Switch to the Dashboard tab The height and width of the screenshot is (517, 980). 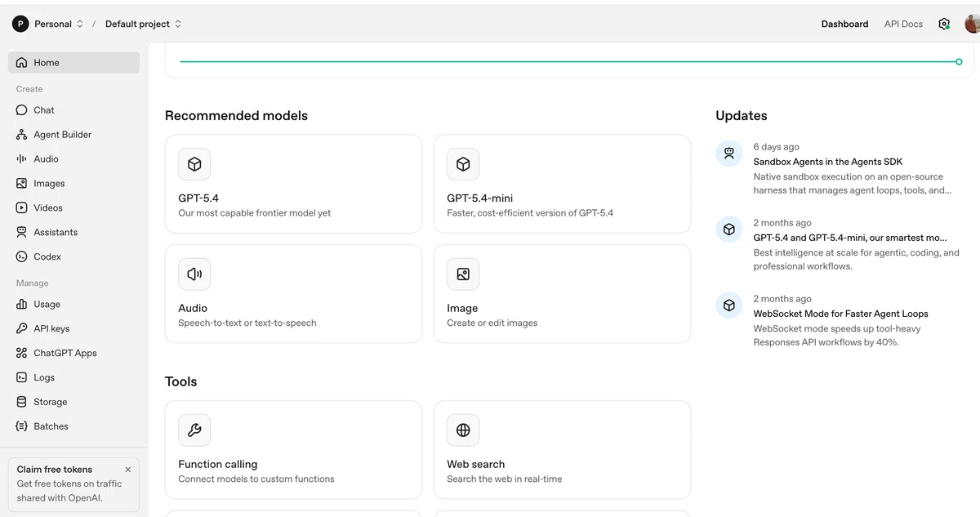click(x=844, y=24)
